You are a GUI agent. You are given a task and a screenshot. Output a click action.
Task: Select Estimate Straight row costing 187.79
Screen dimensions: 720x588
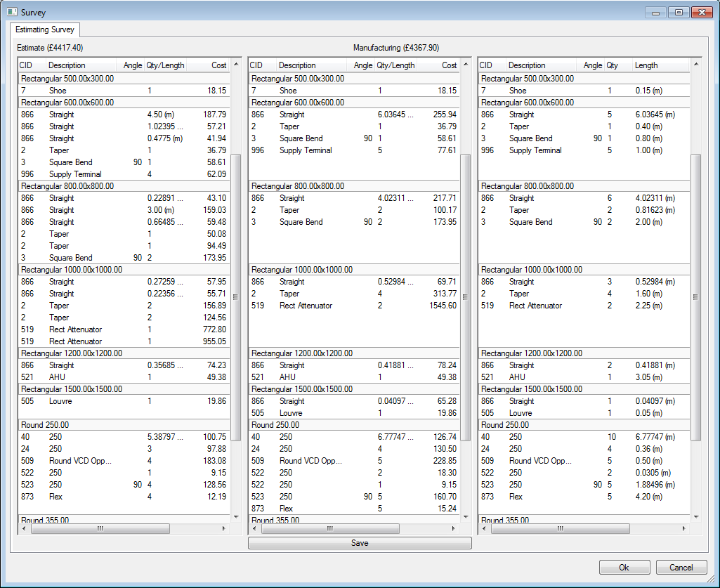(124, 115)
